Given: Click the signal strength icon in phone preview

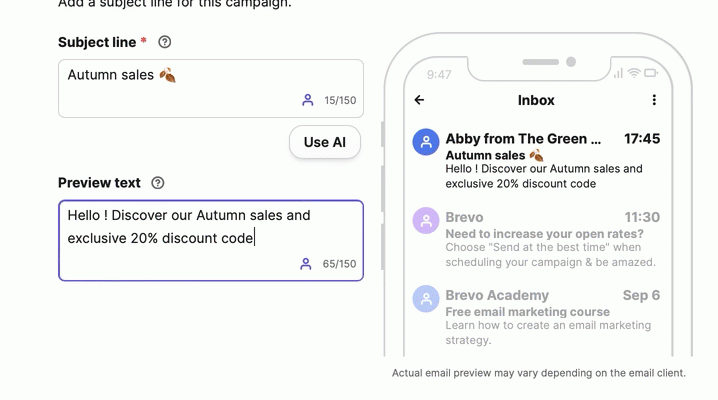Looking at the screenshot, I should click(618, 74).
